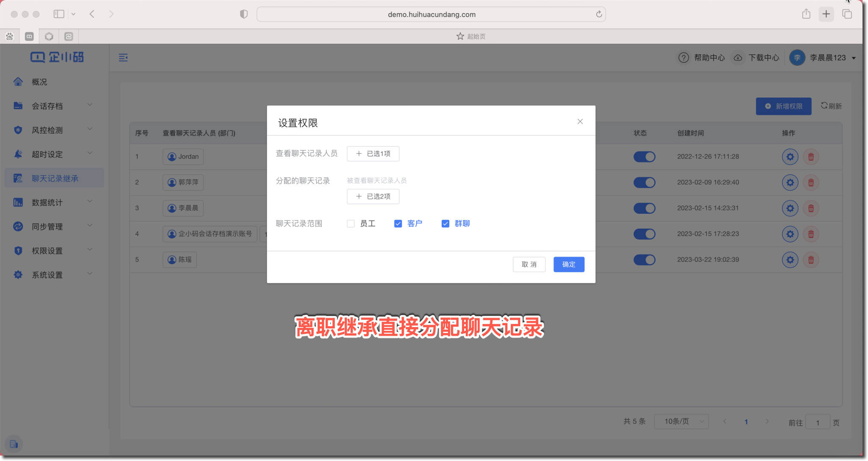Click the Jordan member tag
Image resolution: width=868 pixels, height=461 pixels.
pos(183,157)
